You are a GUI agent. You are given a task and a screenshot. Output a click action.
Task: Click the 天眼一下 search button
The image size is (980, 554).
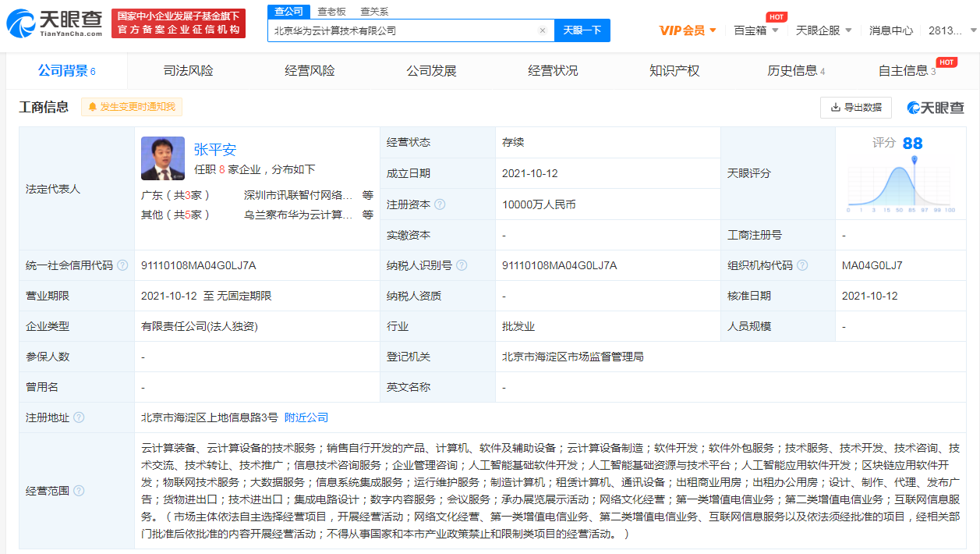point(582,30)
